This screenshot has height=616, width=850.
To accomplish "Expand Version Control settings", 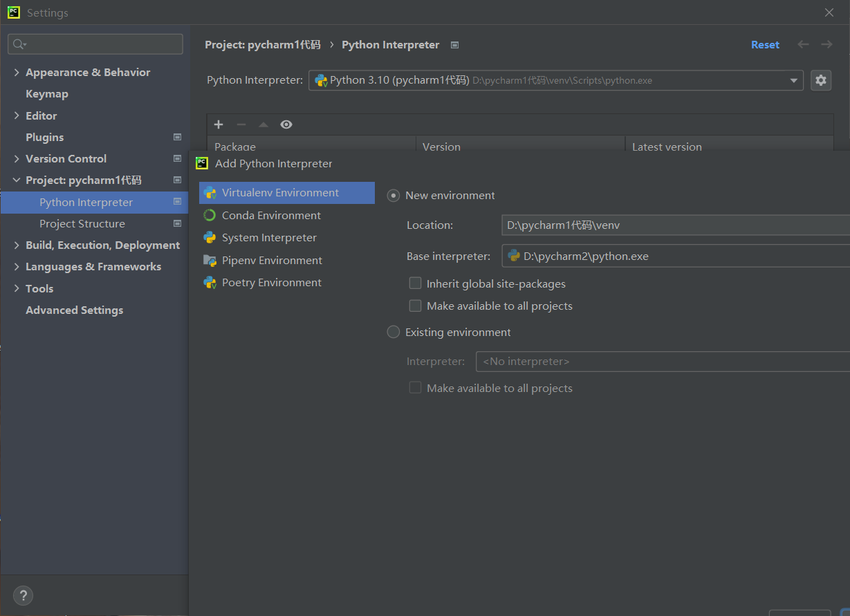I will tap(17, 158).
